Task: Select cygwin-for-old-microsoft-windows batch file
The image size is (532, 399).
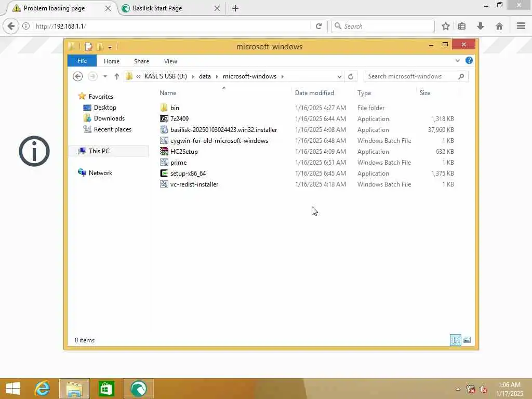Action: click(x=219, y=140)
